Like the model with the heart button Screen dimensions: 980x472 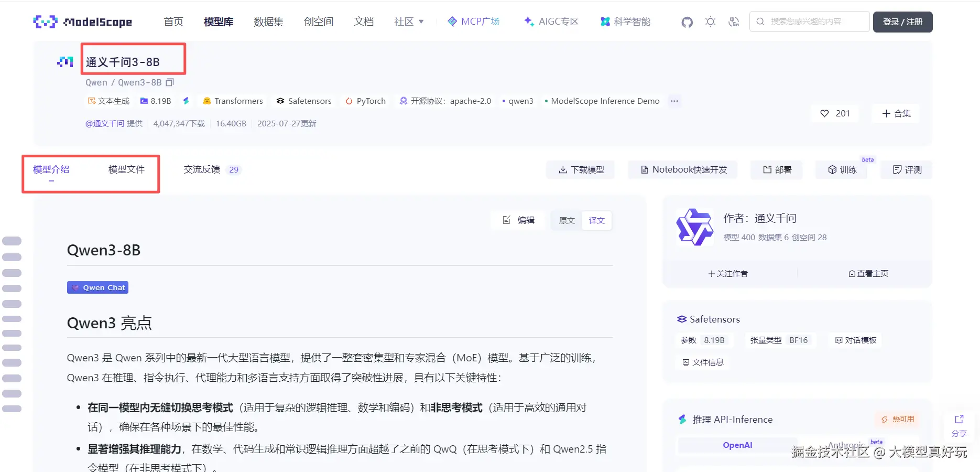(835, 113)
